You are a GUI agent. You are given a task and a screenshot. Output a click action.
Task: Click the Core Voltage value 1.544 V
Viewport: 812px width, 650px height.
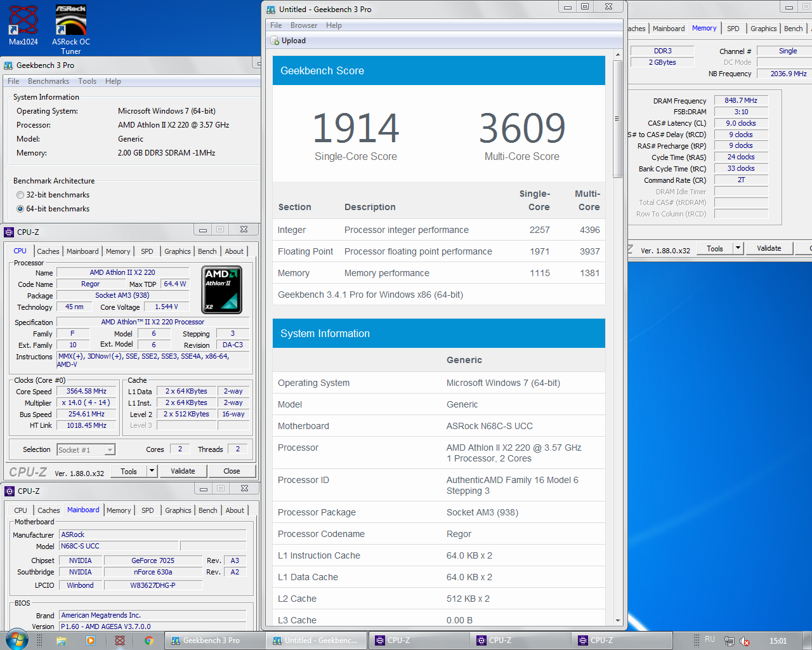[x=167, y=307]
